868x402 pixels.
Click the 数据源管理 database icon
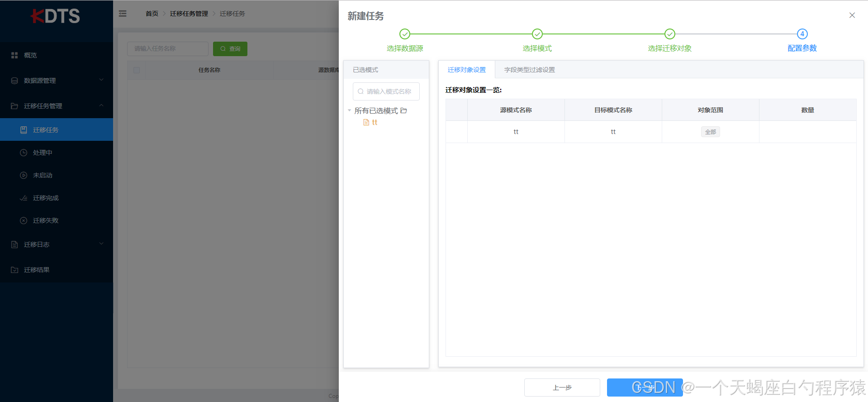click(14, 81)
